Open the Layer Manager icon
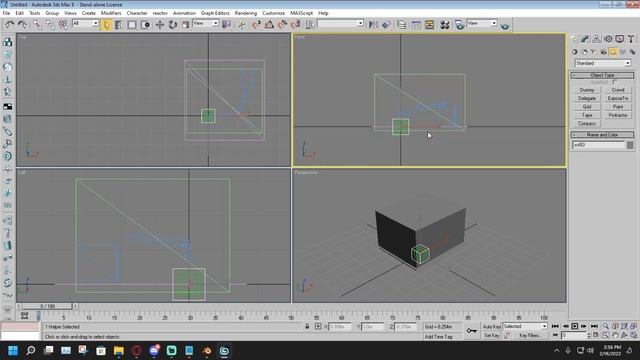This screenshot has height=360, width=640. (x=402, y=25)
